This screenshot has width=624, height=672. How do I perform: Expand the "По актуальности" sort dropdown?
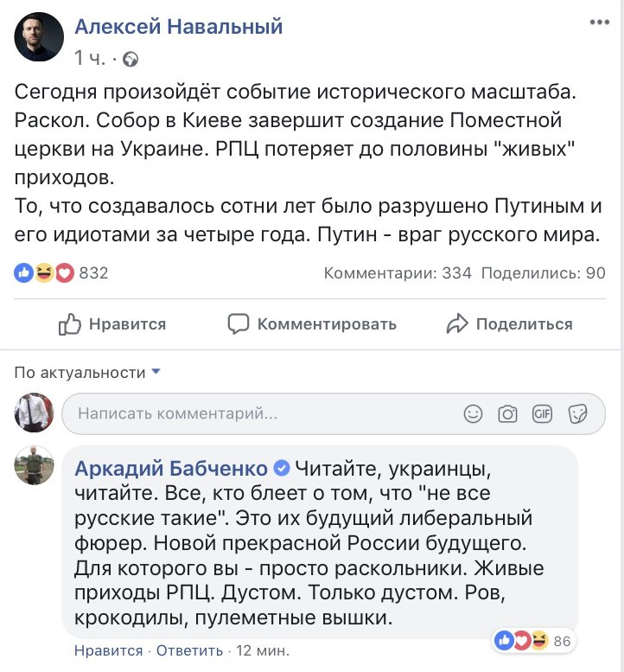pos(88,373)
